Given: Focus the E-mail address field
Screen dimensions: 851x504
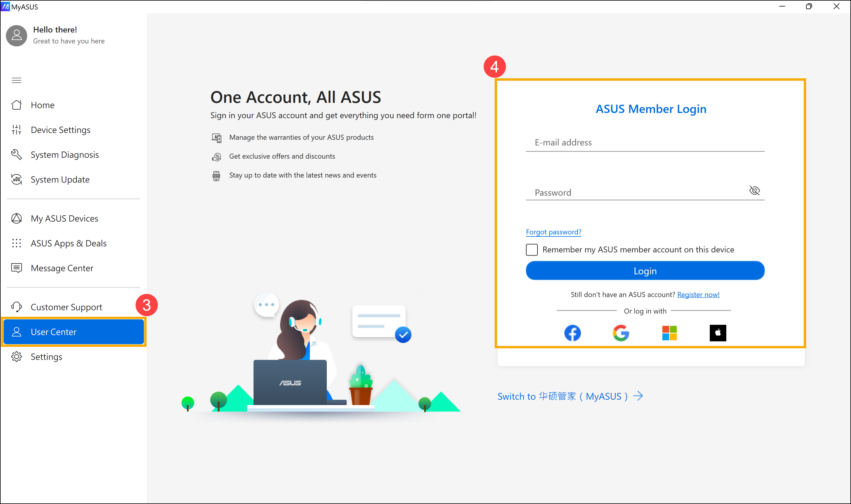Looking at the screenshot, I should click(645, 142).
